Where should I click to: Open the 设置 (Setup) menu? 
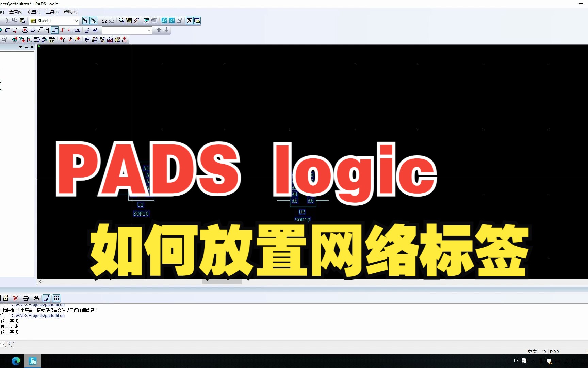[x=34, y=12]
